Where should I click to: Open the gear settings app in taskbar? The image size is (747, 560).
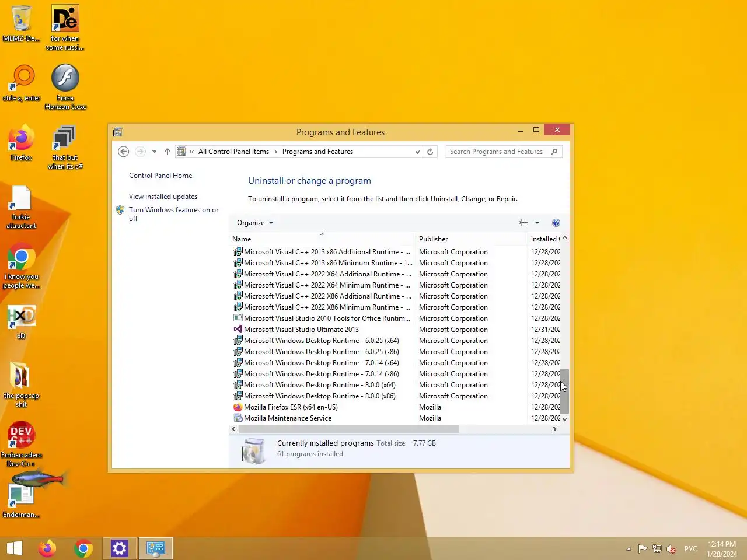[120, 548]
